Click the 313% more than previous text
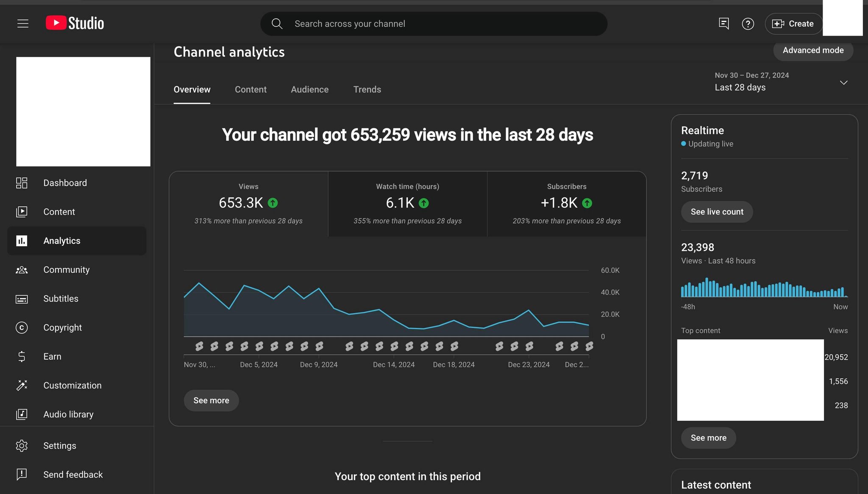 248,221
